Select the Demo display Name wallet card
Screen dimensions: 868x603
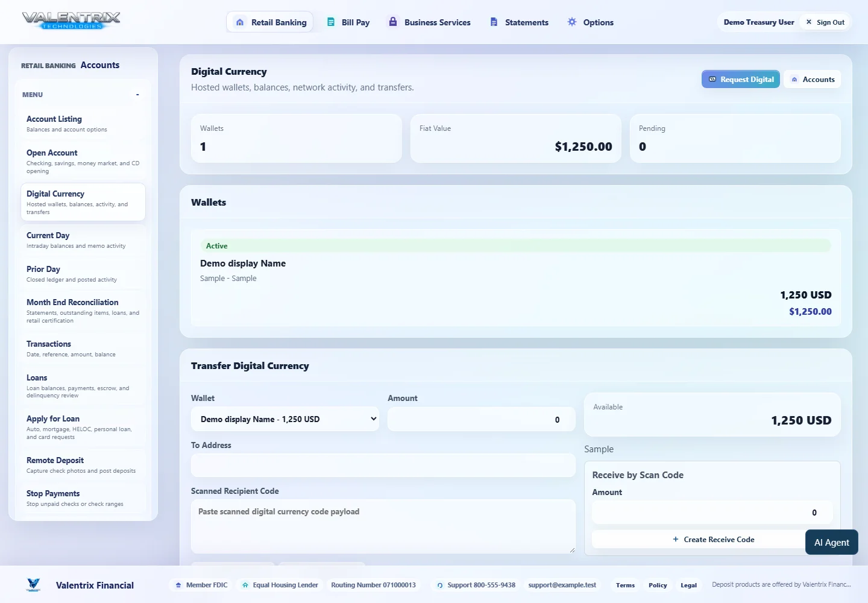(516, 278)
